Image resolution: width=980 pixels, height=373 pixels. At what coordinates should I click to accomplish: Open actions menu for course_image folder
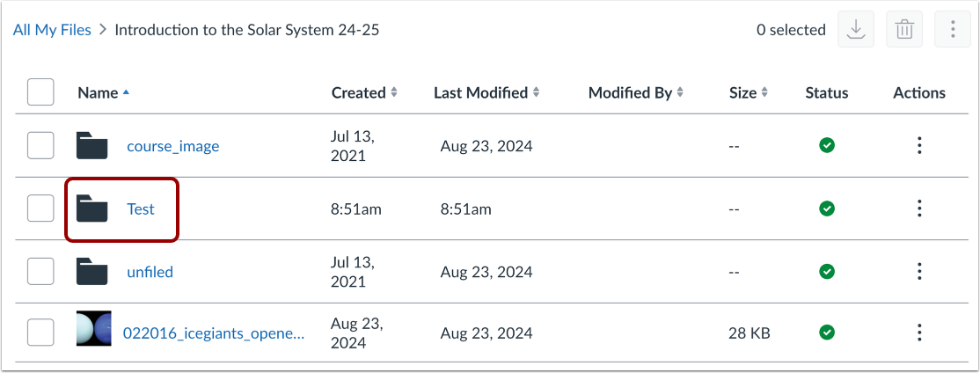pos(918,145)
